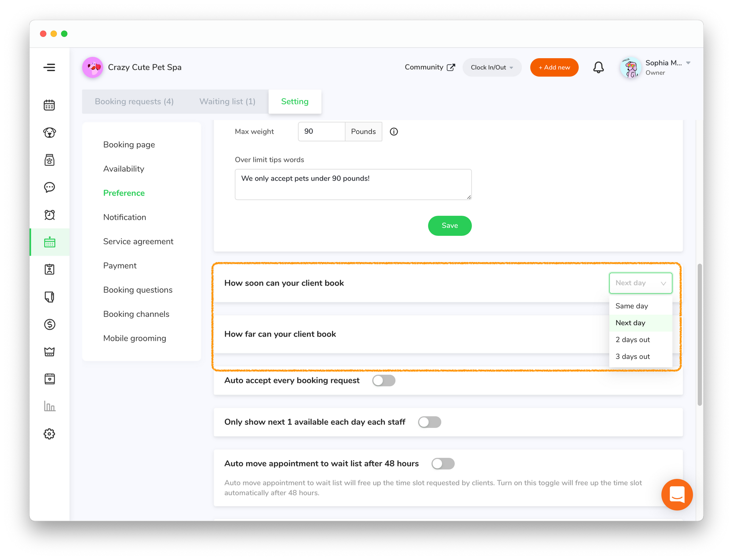Click the green Save button
This screenshot has width=733, height=560.
pyautogui.click(x=450, y=226)
